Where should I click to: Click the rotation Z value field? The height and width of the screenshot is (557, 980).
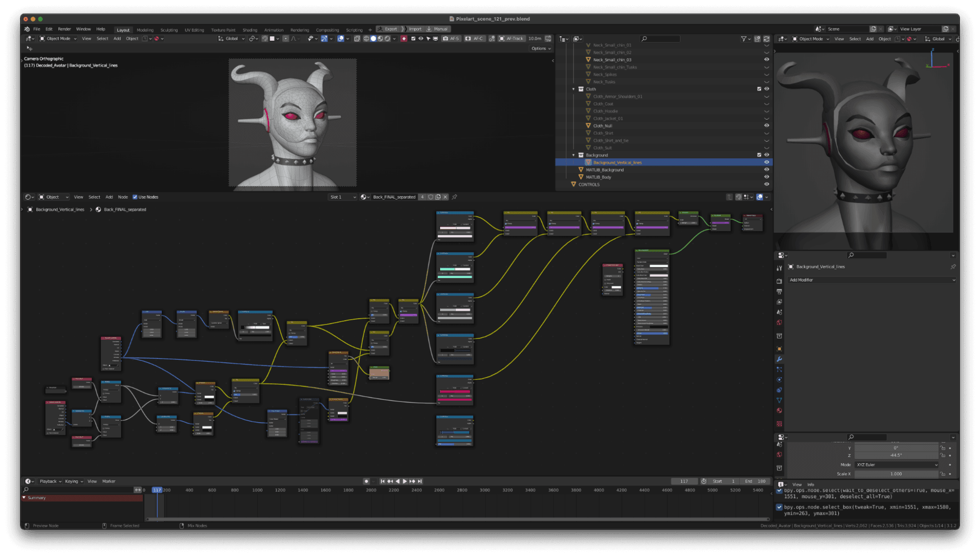pyautogui.click(x=896, y=456)
